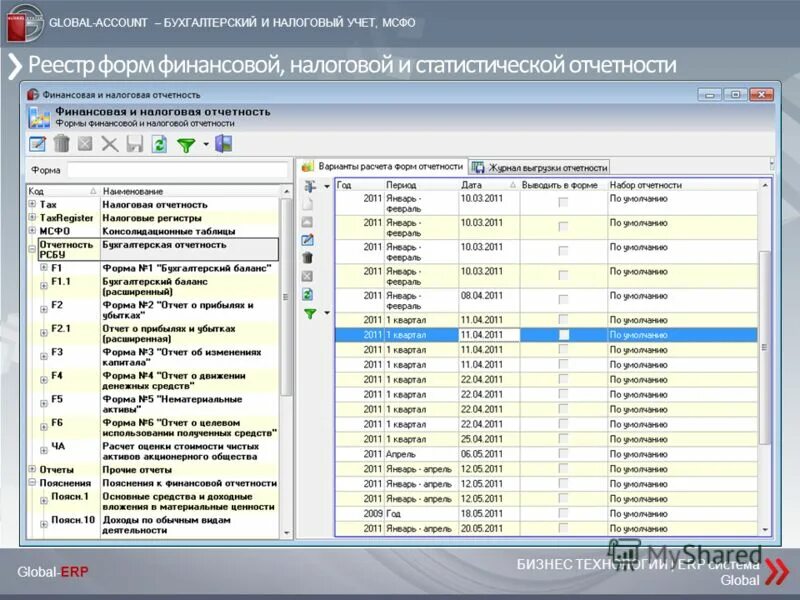Click the save icon in the main toolbar
Viewport: 800px width, 600px height.
[x=134, y=143]
